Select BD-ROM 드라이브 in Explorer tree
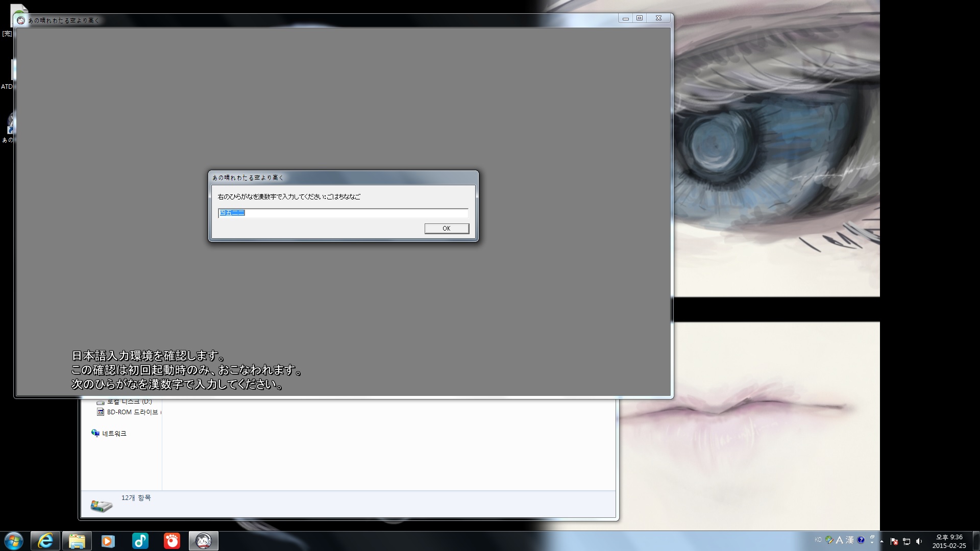The height and width of the screenshot is (551, 980). click(x=132, y=412)
